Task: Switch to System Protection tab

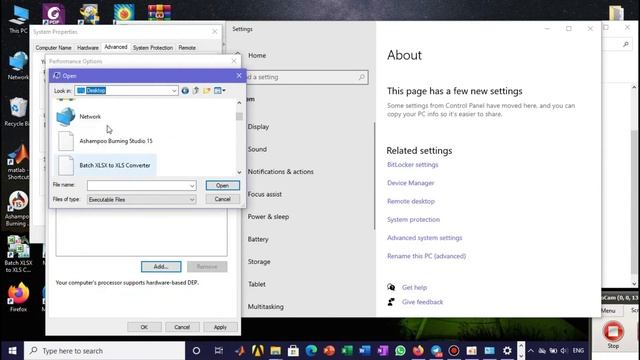Action: click(x=153, y=48)
